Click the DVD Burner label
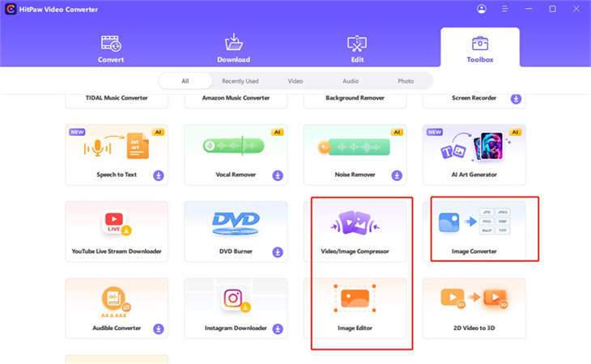The width and height of the screenshot is (591, 364). pos(236,252)
